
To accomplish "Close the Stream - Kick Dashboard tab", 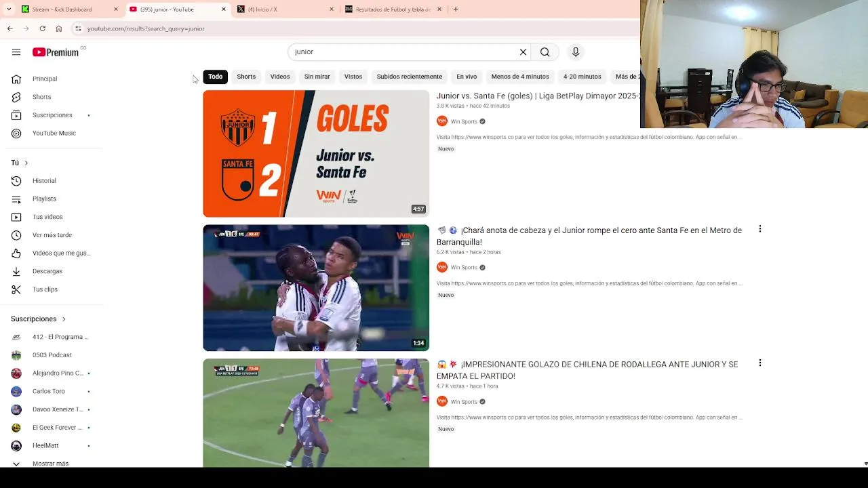I will (x=116, y=9).
